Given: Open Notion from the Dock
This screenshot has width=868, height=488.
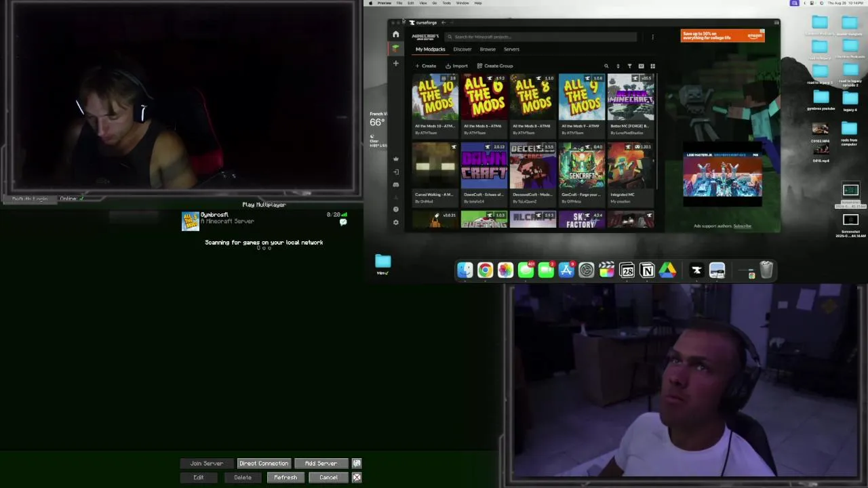Looking at the screenshot, I should (648, 270).
